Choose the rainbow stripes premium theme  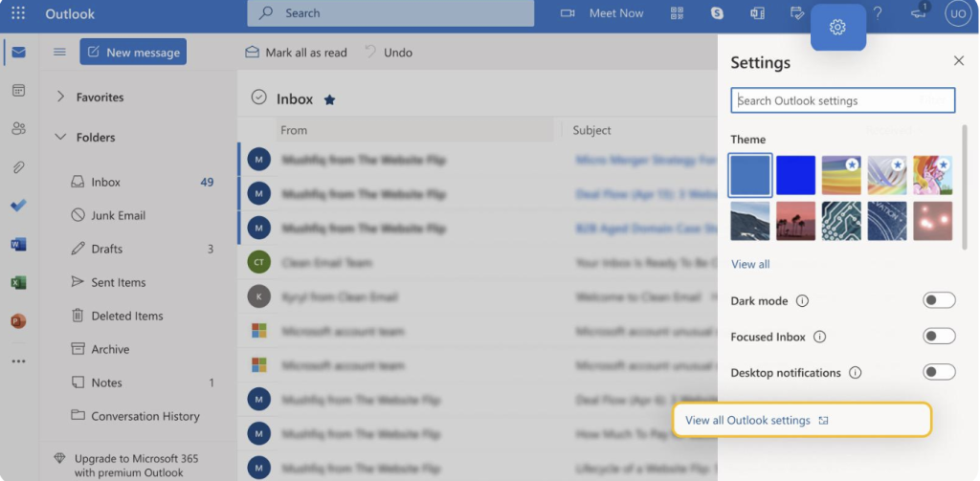pyautogui.click(x=841, y=176)
